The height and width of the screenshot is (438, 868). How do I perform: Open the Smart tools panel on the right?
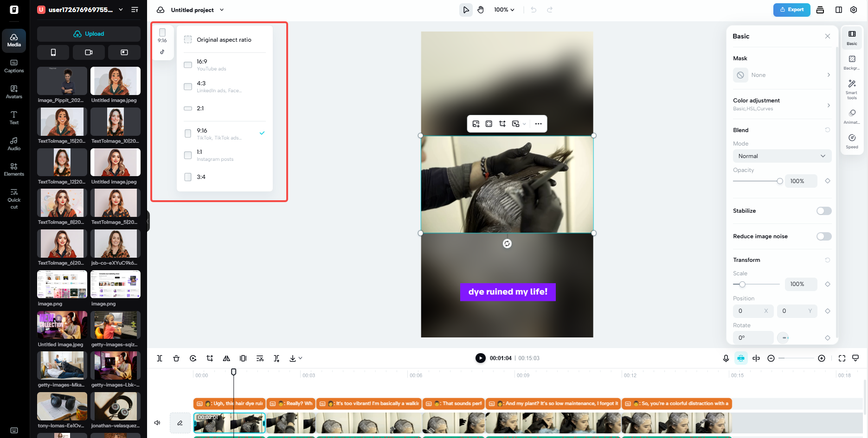coord(852,89)
